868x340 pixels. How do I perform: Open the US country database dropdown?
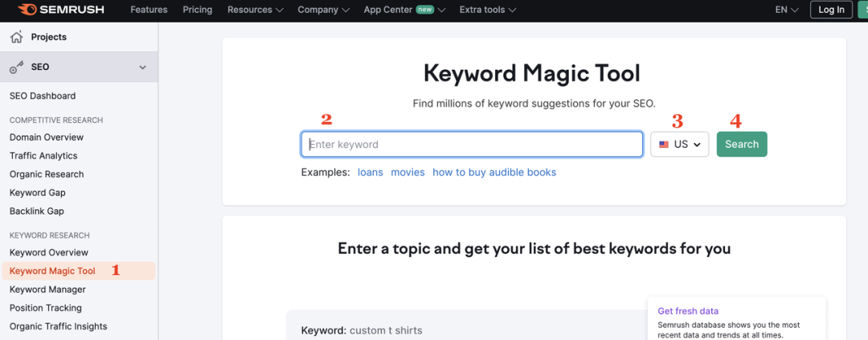point(679,145)
